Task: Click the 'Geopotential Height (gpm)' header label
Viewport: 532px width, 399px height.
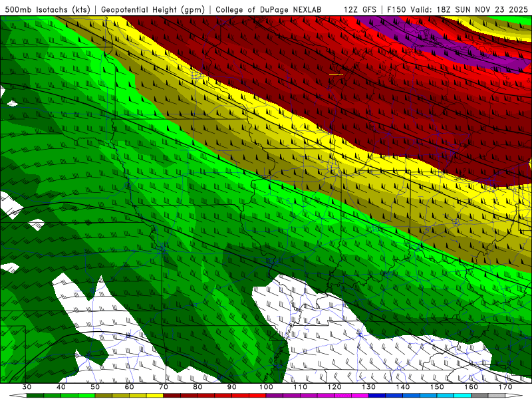Action: [x=153, y=10]
